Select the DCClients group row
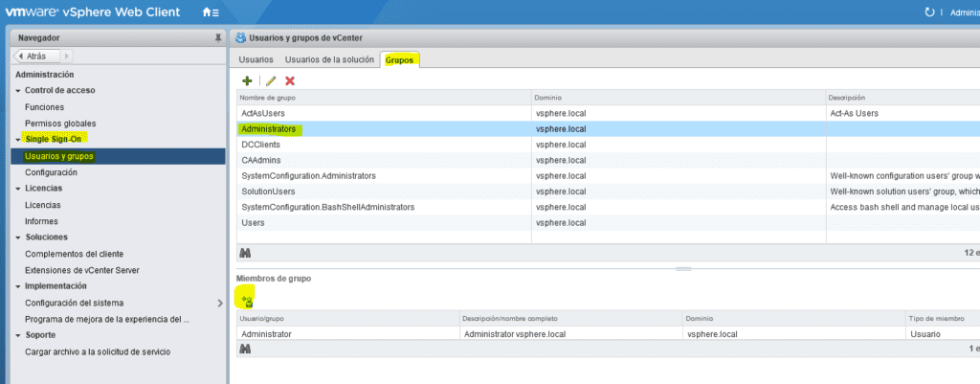Viewport: 980px width, 384px height. [608, 146]
